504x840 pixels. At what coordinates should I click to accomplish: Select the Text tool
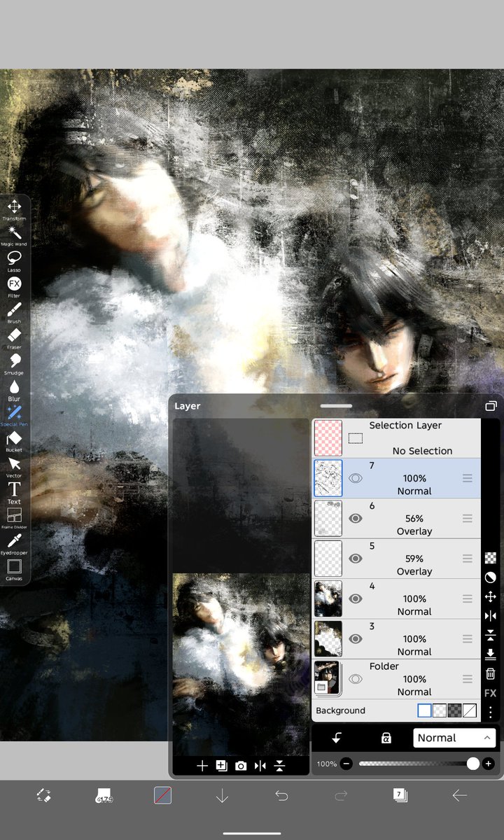click(14, 492)
